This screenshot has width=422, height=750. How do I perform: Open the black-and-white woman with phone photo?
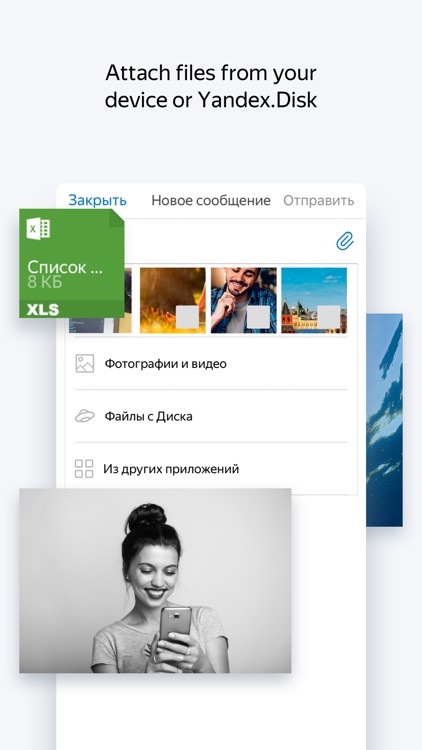click(155, 581)
